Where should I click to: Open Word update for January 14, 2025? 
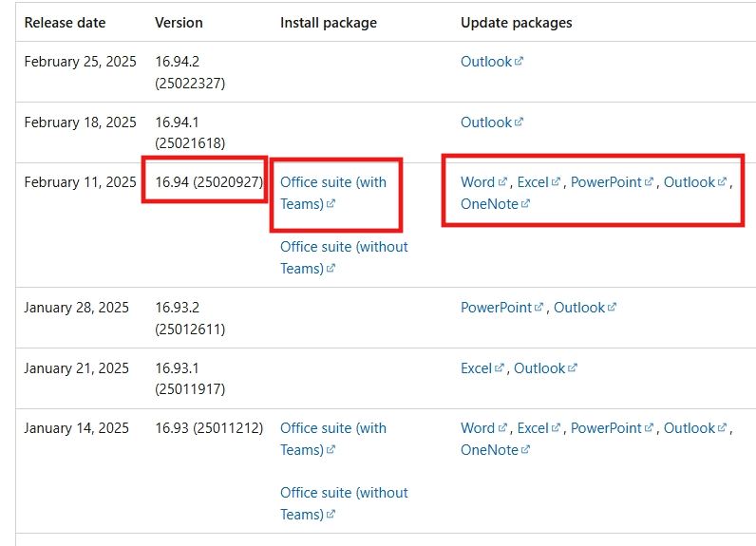pos(483,428)
